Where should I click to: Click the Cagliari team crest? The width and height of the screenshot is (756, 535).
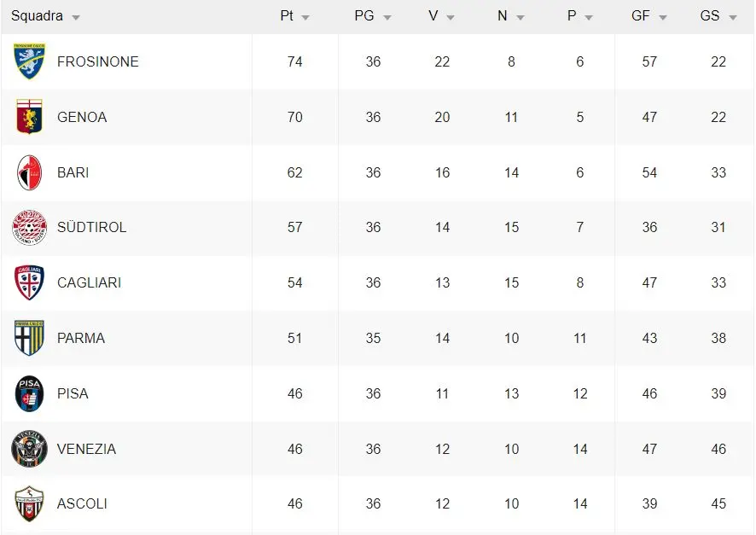(x=29, y=282)
